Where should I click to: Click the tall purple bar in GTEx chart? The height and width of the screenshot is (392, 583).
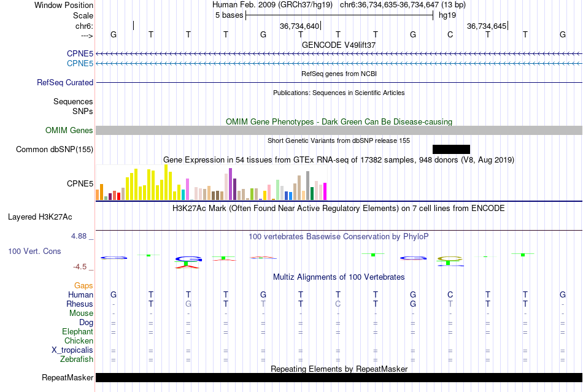(x=231, y=184)
